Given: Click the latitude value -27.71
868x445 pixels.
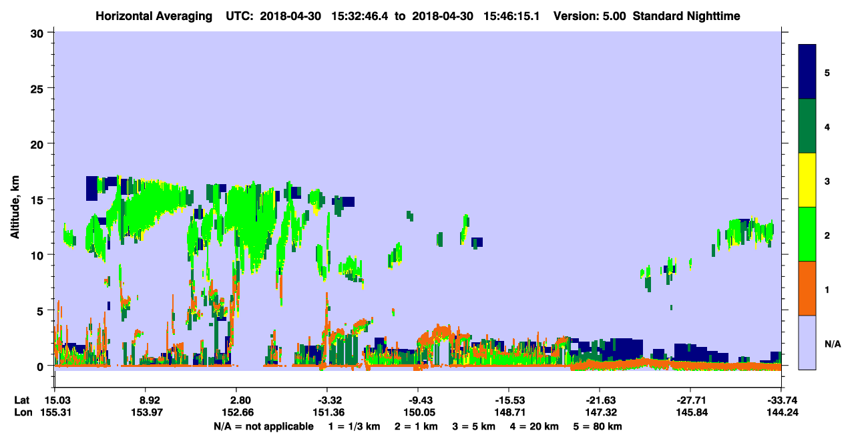Looking at the screenshot, I should tap(691, 401).
